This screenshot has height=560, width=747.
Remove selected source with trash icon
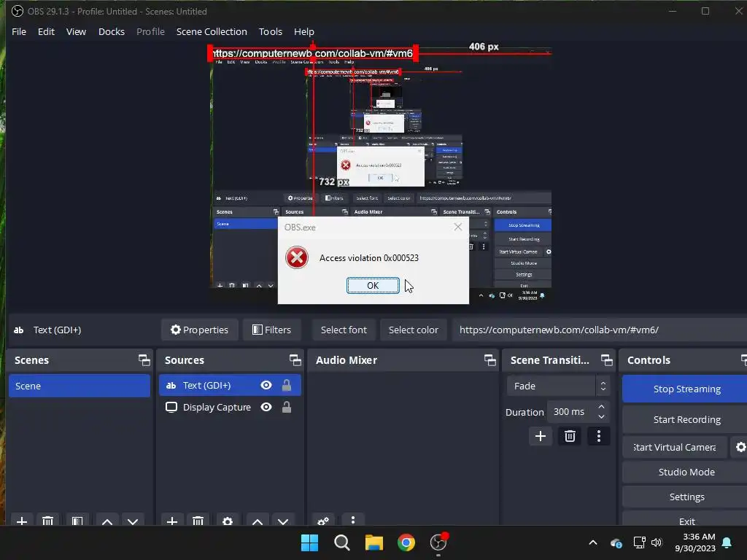(x=198, y=521)
